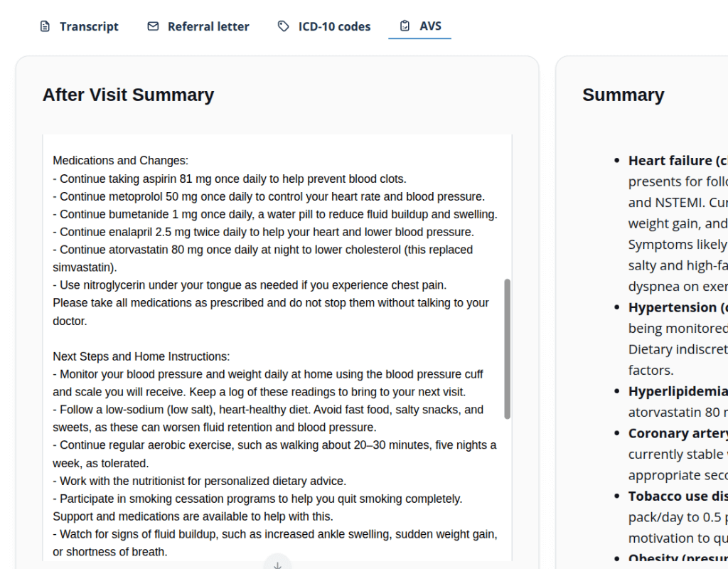
Task: Open the Transcript tab
Action: [x=88, y=27]
